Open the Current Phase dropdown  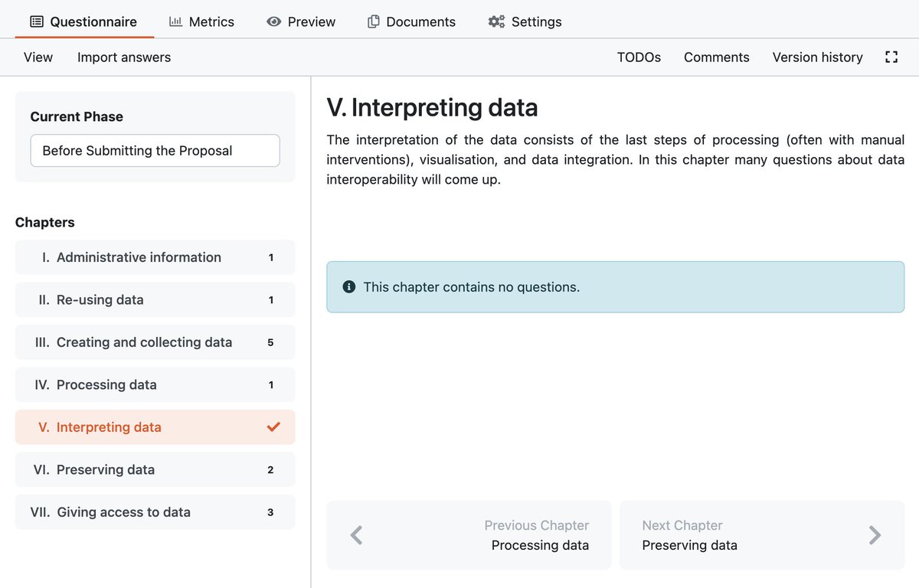click(x=155, y=151)
